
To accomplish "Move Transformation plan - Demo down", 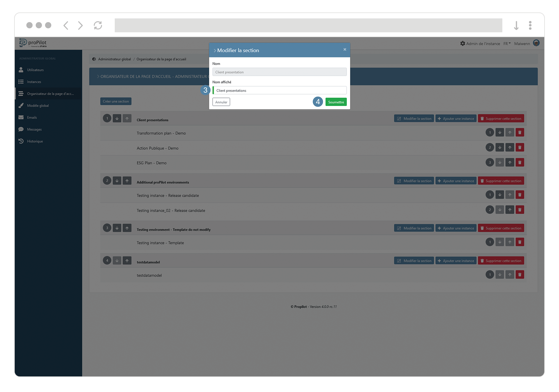I will [x=500, y=132].
